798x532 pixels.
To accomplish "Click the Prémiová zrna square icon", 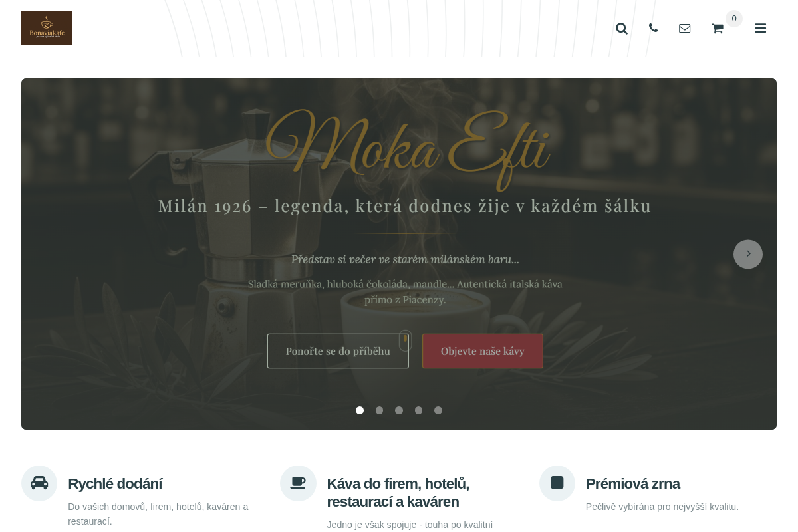I will click(557, 483).
